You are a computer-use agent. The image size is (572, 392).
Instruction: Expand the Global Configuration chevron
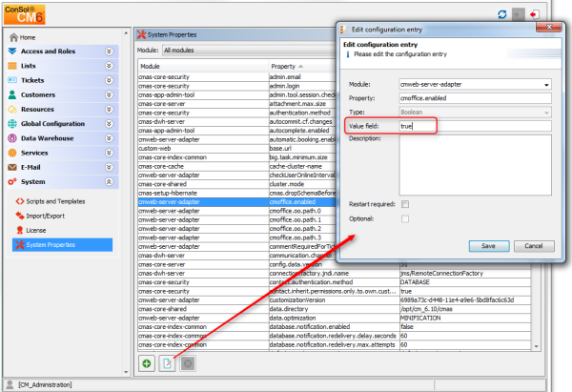tap(109, 124)
